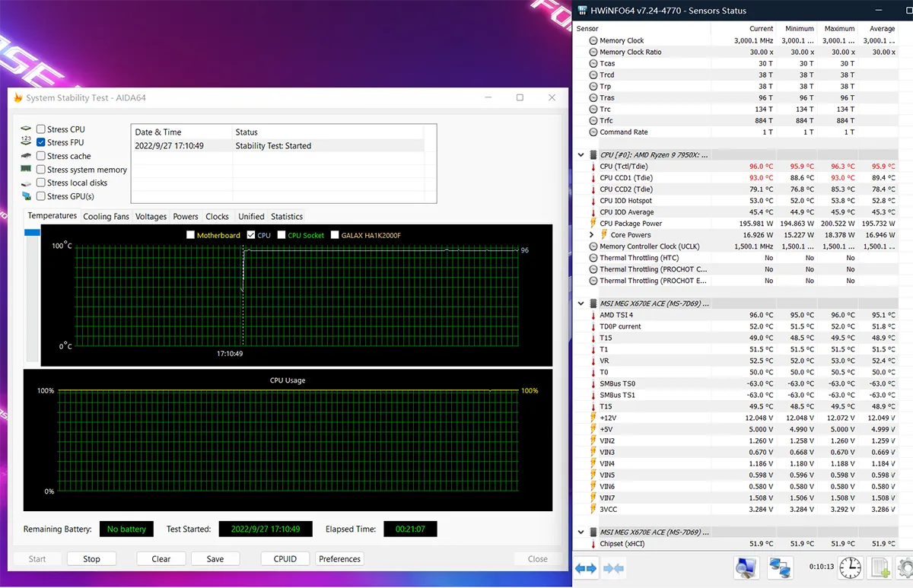Click the Close button at bottom of AIDA64

coord(538,558)
